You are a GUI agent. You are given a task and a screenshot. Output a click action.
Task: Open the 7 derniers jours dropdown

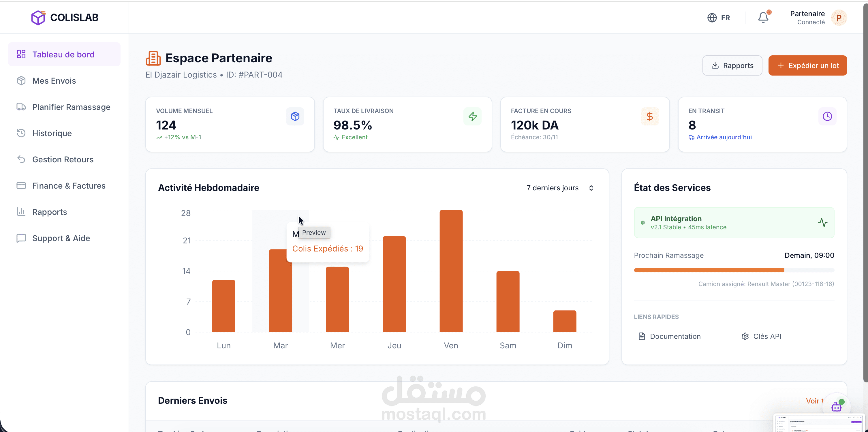pos(560,188)
